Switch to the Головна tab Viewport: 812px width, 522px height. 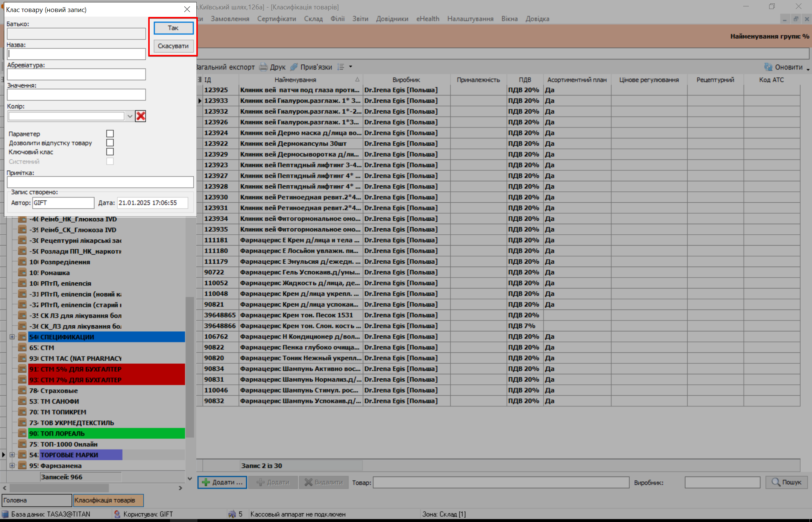click(x=36, y=500)
